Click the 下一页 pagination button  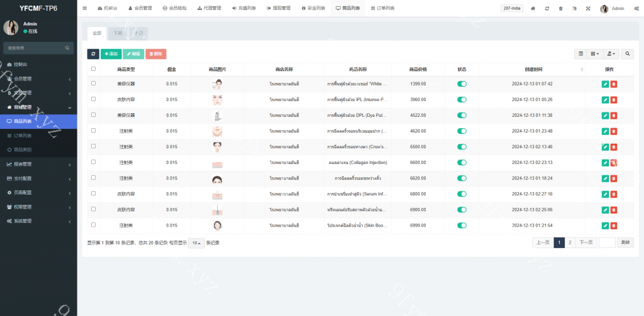pyautogui.click(x=586, y=242)
